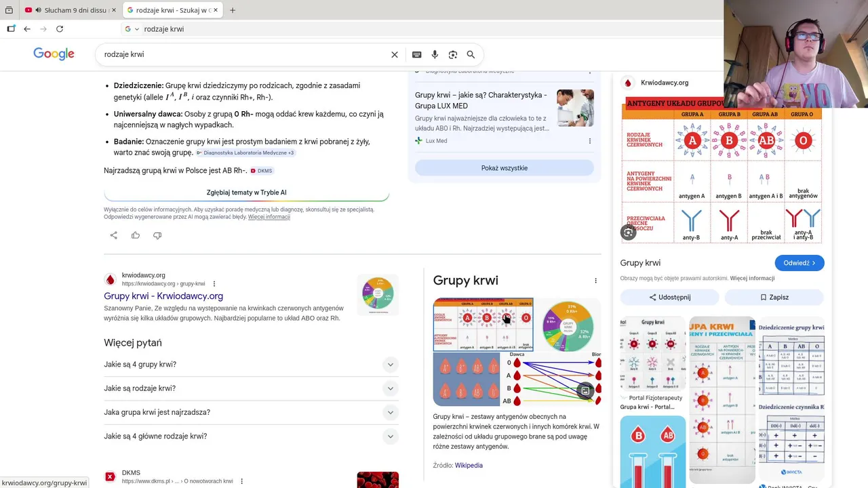Open DKMS result thumbnail image
This screenshot has width=868, height=488.
pos(378,480)
